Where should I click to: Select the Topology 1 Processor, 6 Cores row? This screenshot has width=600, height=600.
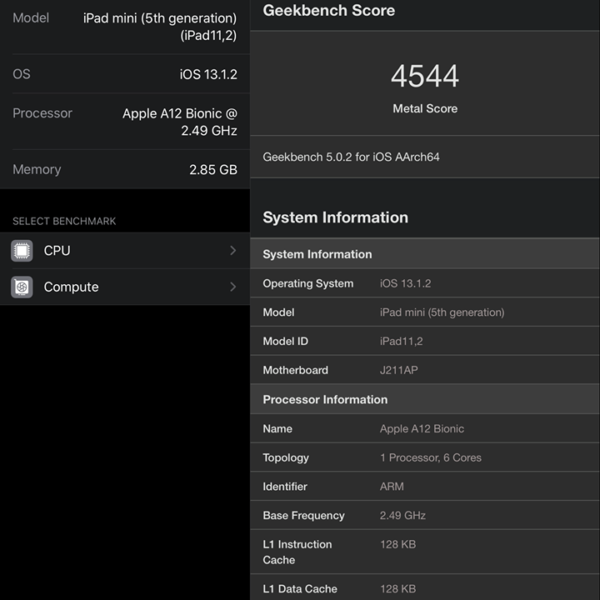click(x=425, y=457)
